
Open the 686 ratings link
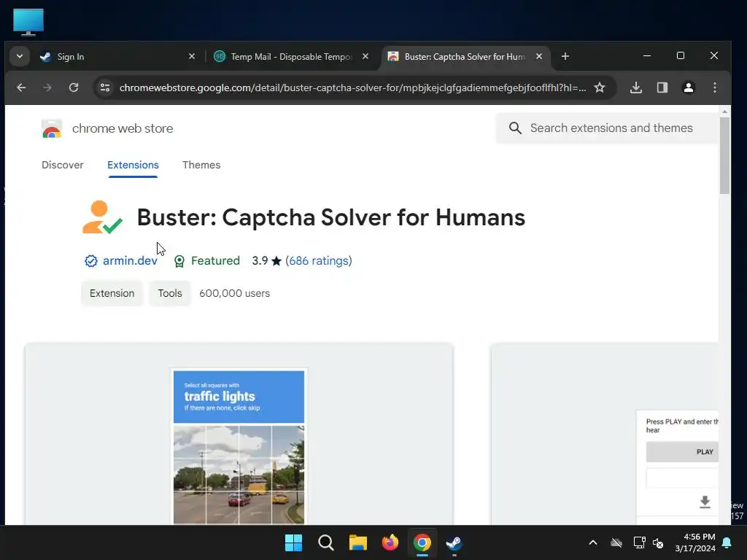click(319, 261)
